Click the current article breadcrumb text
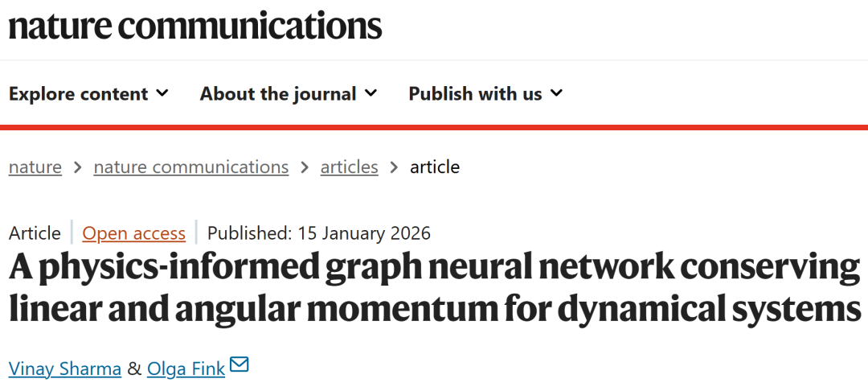Viewport: 868px width, 391px height. click(435, 167)
